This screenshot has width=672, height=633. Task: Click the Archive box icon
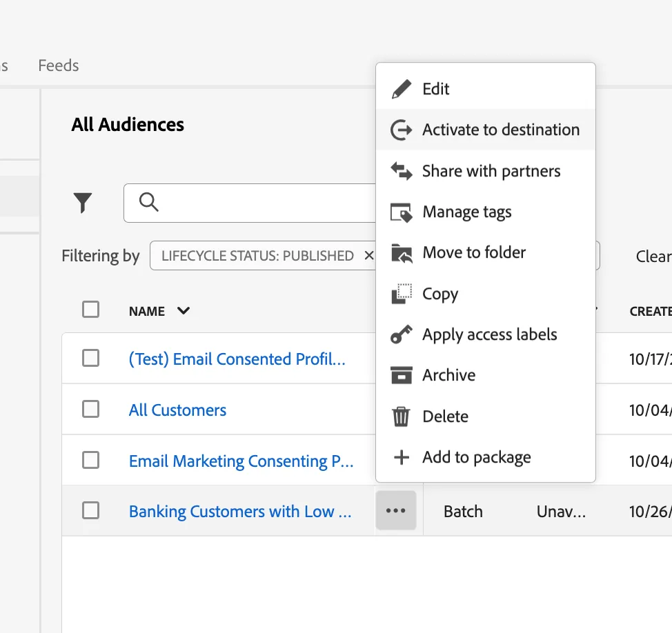(x=402, y=375)
